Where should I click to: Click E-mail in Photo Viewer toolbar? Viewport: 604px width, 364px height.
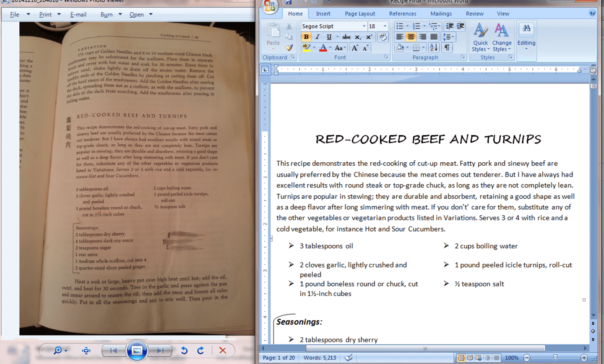pyautogui.click(x=78, y=14)
